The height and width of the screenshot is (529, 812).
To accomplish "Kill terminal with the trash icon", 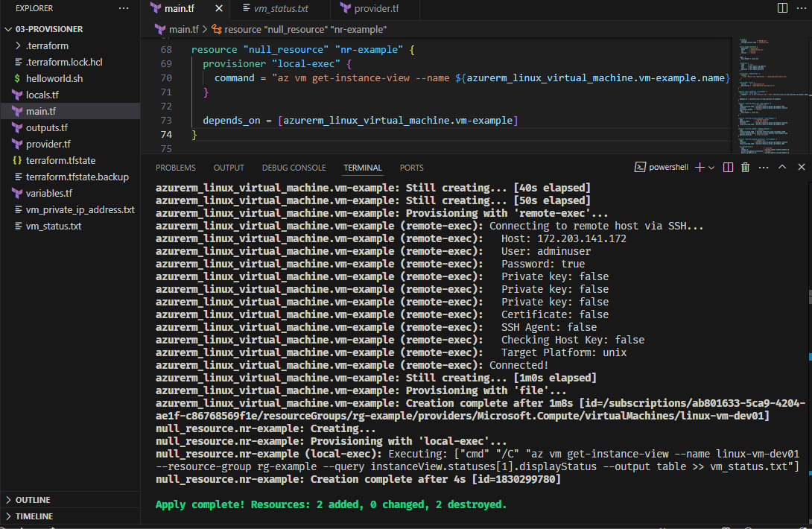I will [x=745, y=167].
